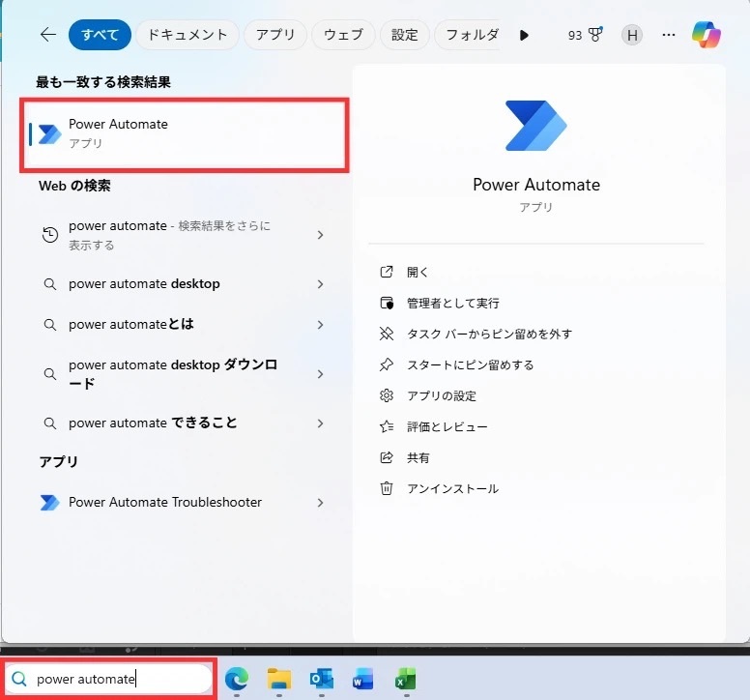The width and height of the screenshot is (750, 700).
Task: Expand the power automate 検索結果をさらに表示する chevron
Action: tap(320, 235)
